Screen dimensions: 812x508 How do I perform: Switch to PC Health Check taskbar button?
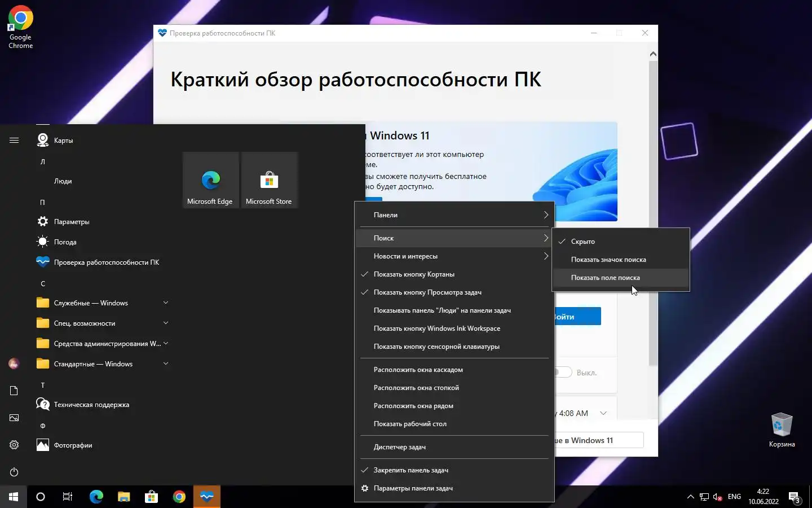(207, 497)
